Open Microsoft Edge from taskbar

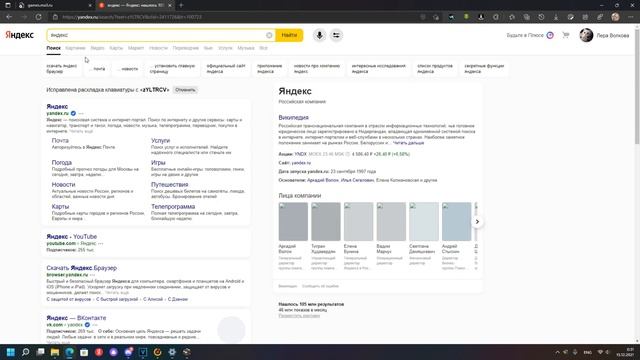pyautogui.click(x=69, y=352)
